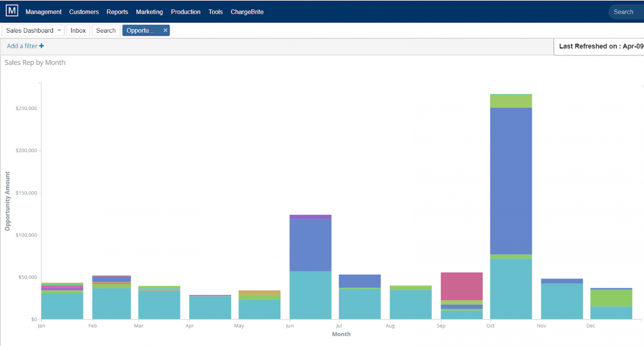Close the Opportu... tab with its X

[x=165, y=30]
